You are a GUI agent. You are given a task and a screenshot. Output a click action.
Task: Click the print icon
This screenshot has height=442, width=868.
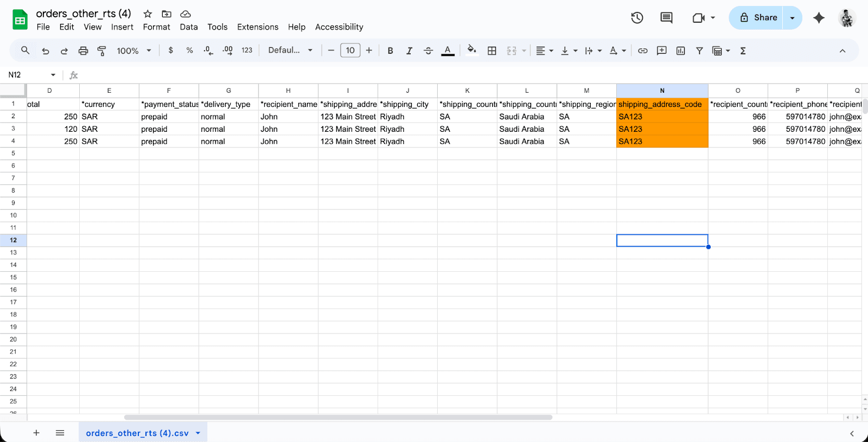click(x=83, y=50)
